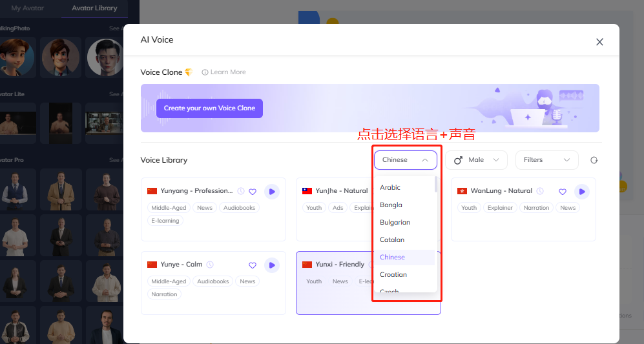The image size is (644, 344).
Task: Open the Male gender dropdown
Action: click(x=476, y=160)
